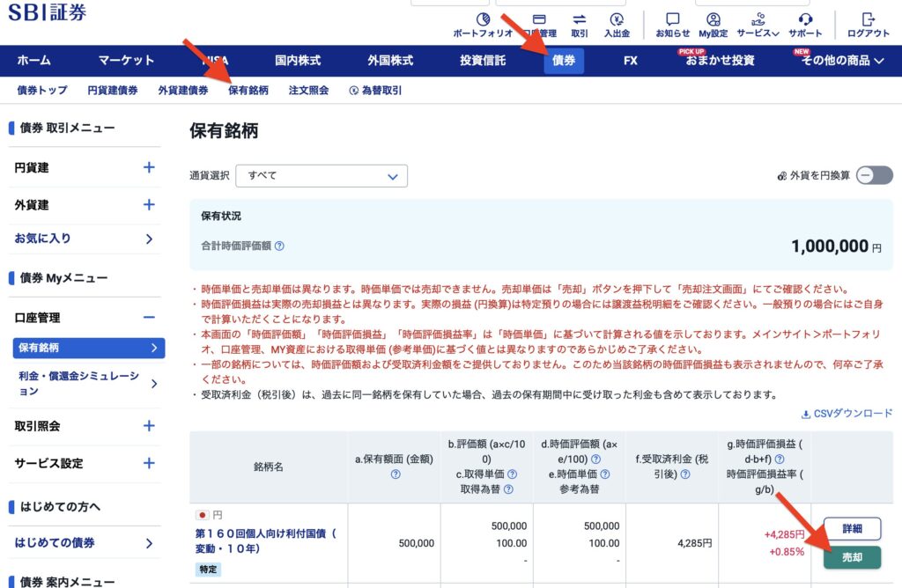
Task: Click help icon next to 合計時価評価額
Action: [279, 246]
